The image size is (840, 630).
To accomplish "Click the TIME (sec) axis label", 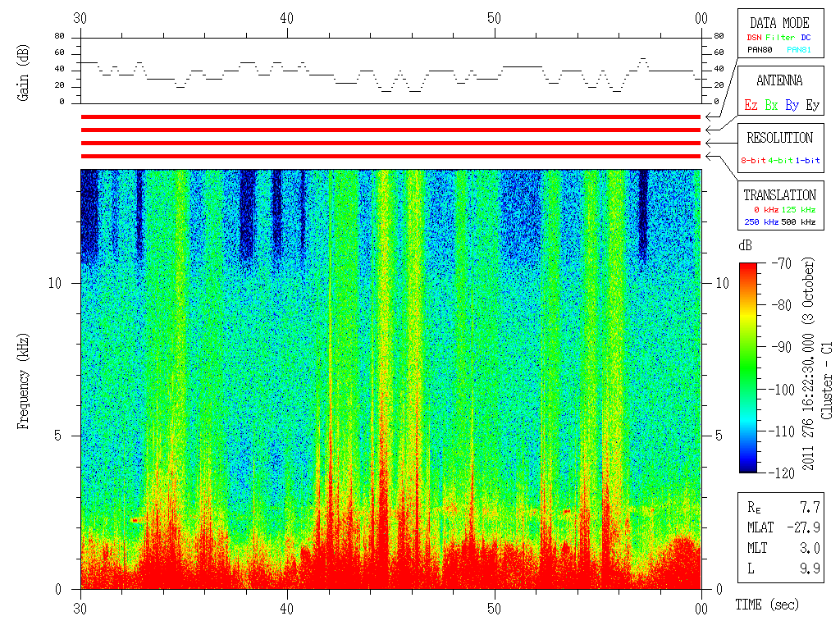I will point(767,605).
